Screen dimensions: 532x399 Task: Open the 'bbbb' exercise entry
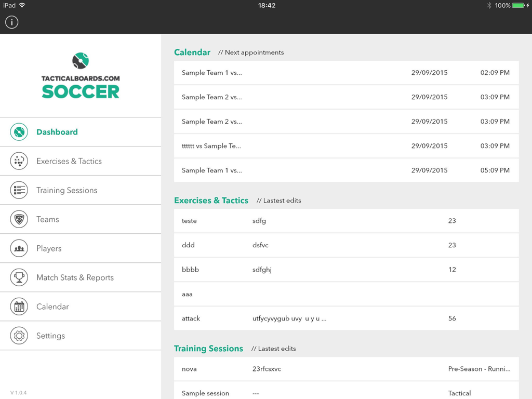346,269
